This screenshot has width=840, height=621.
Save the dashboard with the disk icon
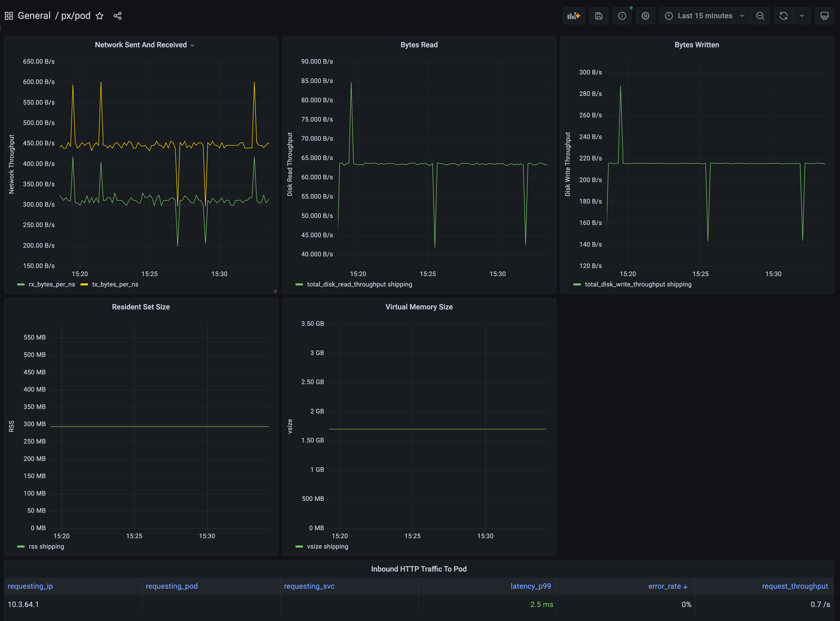[x=598, y=16]
